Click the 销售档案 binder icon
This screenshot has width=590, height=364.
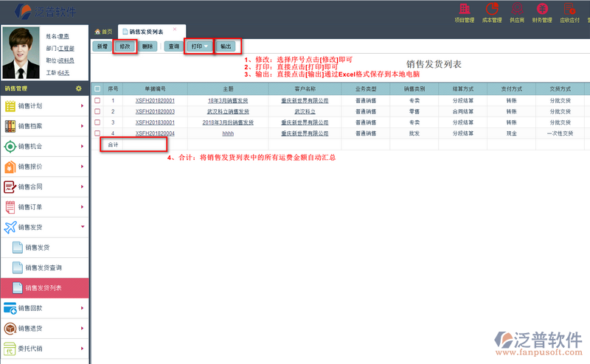(10, 126)
